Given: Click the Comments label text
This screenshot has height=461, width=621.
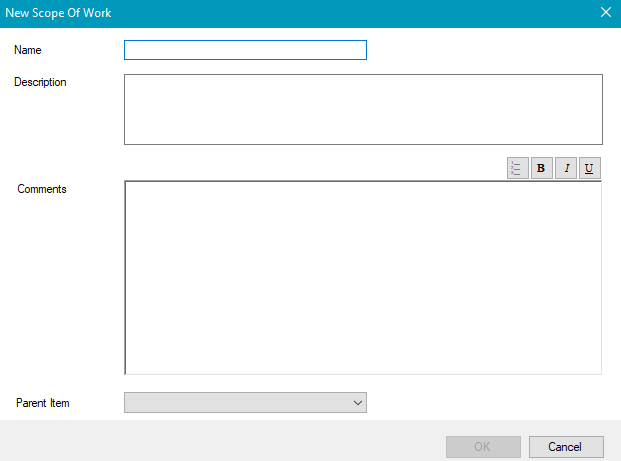Looking at the screenshot, I should [x=42, y=189].
